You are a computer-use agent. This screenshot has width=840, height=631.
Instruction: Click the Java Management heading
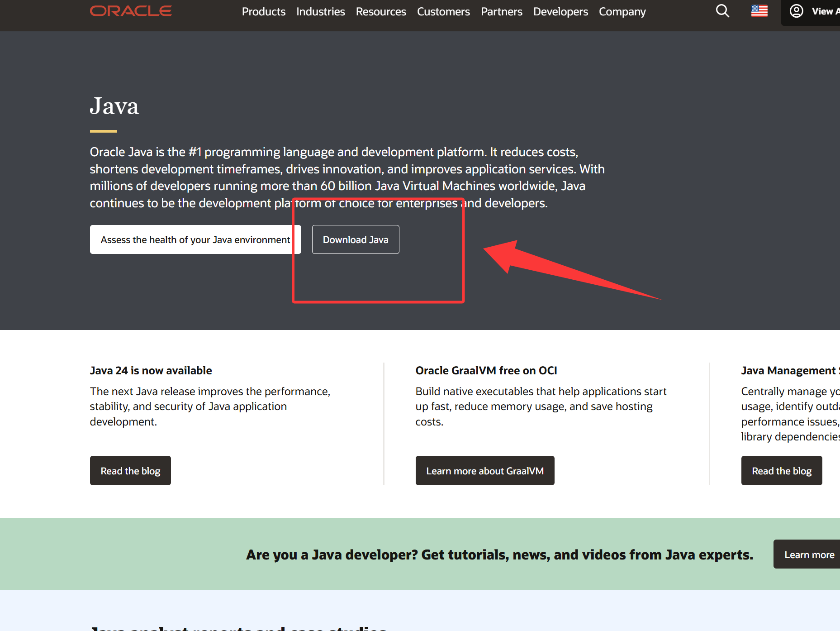790,371
